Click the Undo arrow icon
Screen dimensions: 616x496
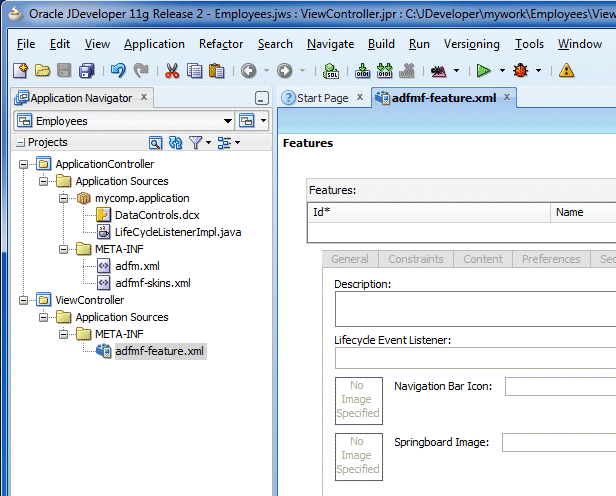[118, 71]
